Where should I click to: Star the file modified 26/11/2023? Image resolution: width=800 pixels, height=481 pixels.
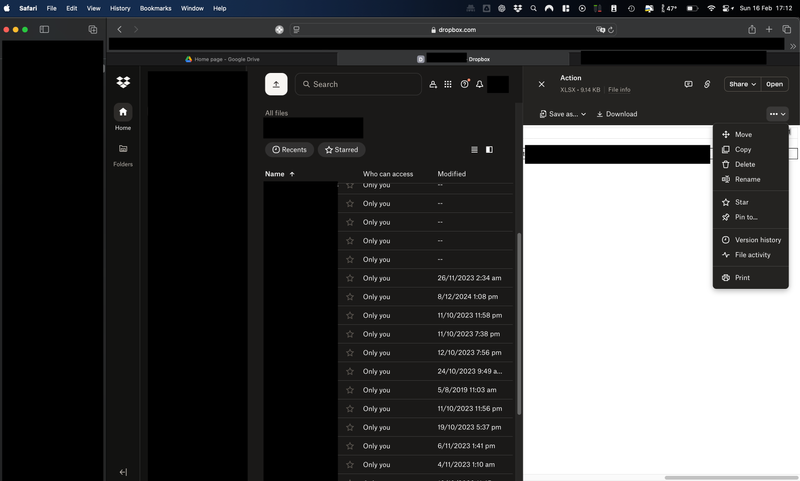(350, 278)
